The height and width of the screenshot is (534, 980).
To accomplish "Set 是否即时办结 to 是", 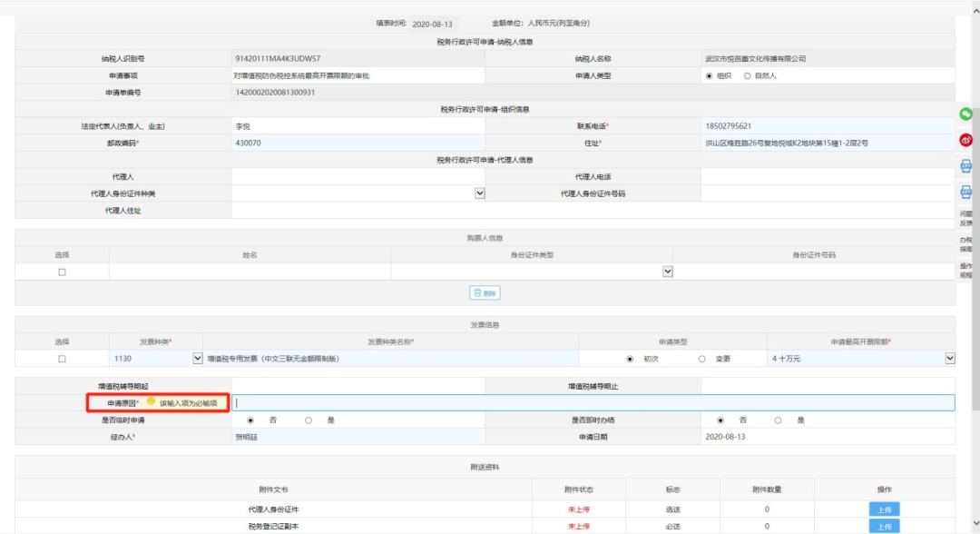I will click(778, 420).
